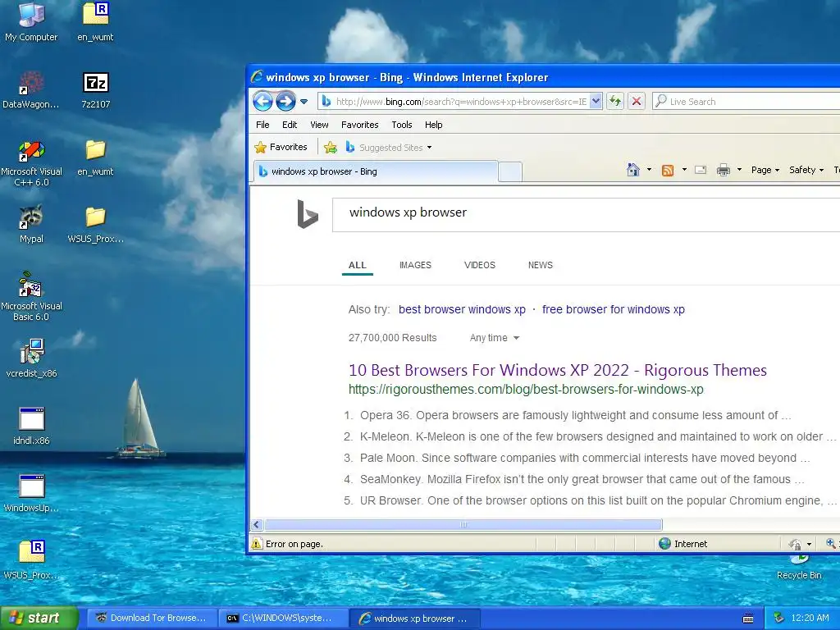The height and width of the screenshot is (630, 840).
Task: Switch to Download Tor Browser taskbar item
Action: tap(152, 618)
